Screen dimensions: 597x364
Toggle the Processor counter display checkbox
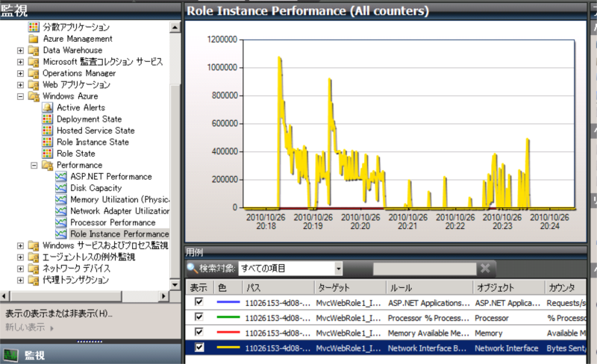coord(199,318)
